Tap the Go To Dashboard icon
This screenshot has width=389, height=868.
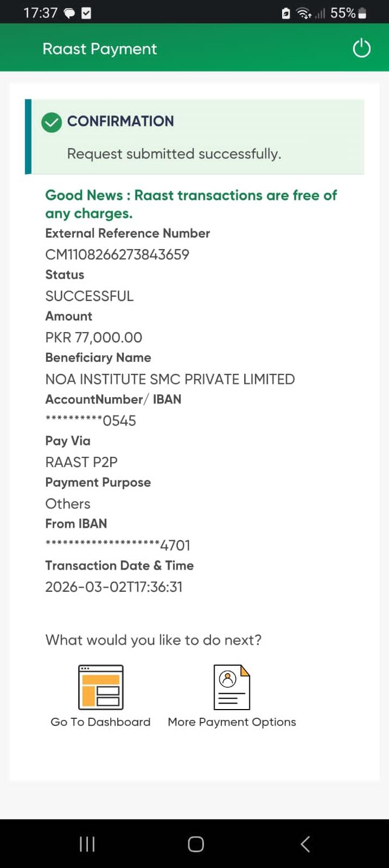click(x=101, y=687)
